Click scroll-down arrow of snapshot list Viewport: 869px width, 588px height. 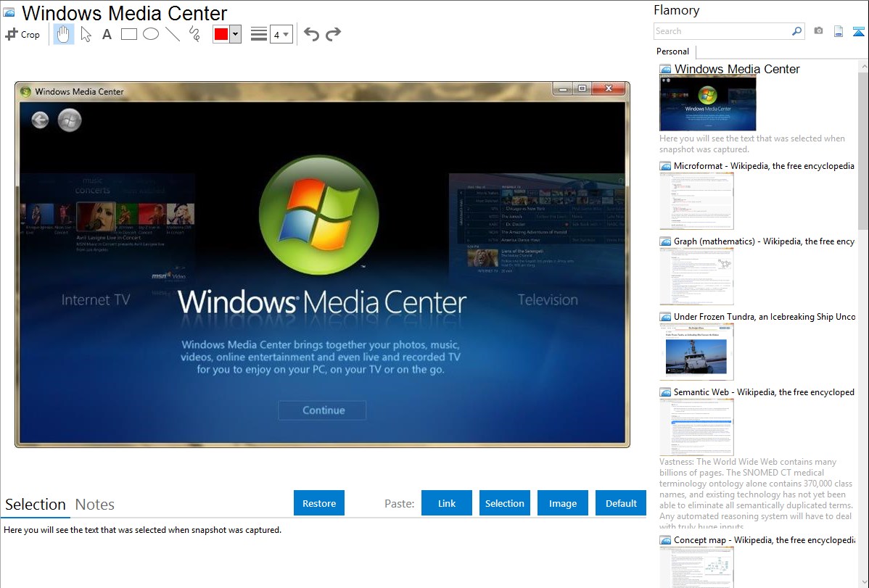point(863,582)
